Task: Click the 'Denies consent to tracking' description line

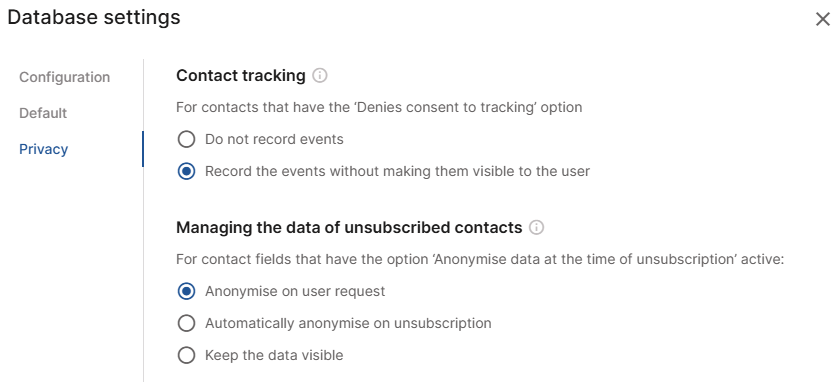Action: click(379, 107)
